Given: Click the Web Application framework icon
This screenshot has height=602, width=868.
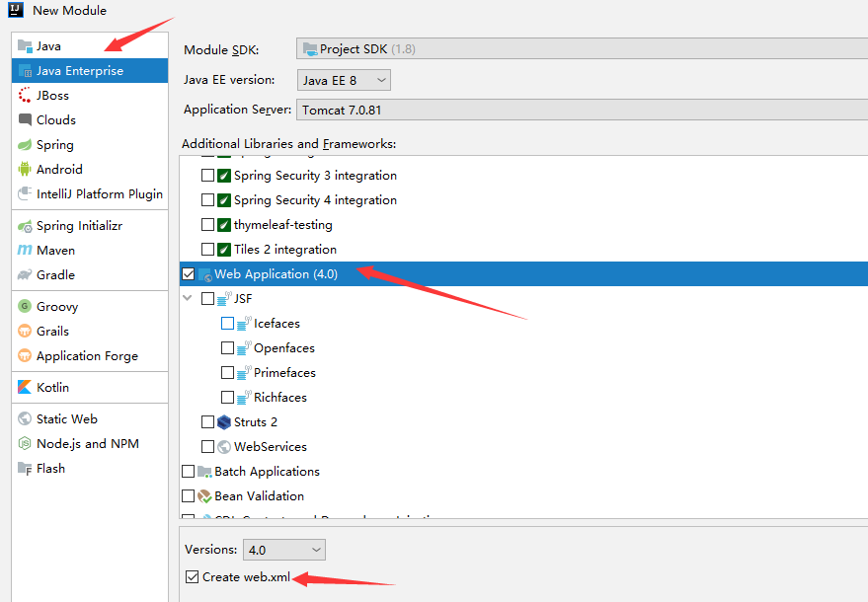Looking at the screenshot, I should tap(204, 274).
